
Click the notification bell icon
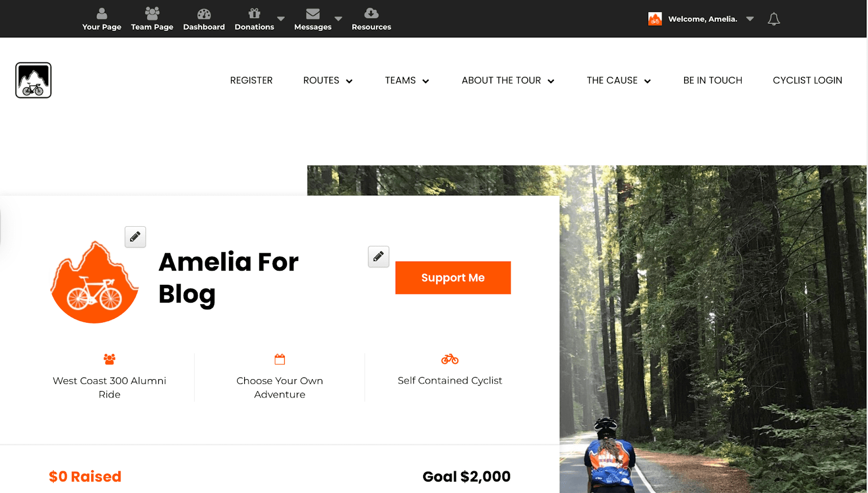(x=774, y=19)
